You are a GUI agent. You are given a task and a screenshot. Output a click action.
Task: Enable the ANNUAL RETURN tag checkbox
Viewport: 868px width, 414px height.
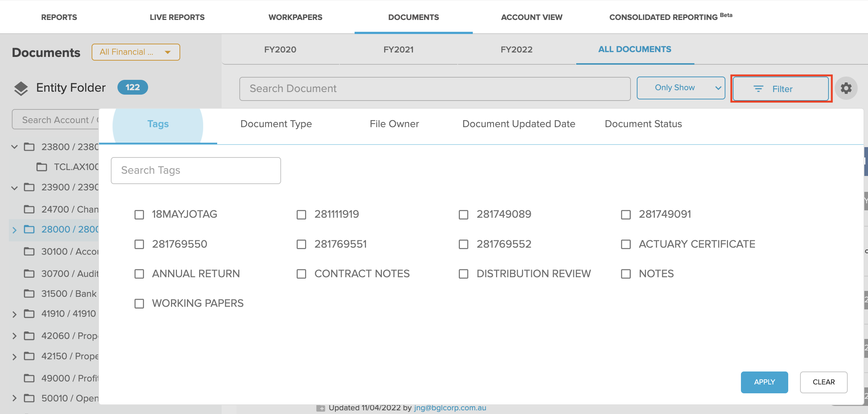click(x=139, y=274)
